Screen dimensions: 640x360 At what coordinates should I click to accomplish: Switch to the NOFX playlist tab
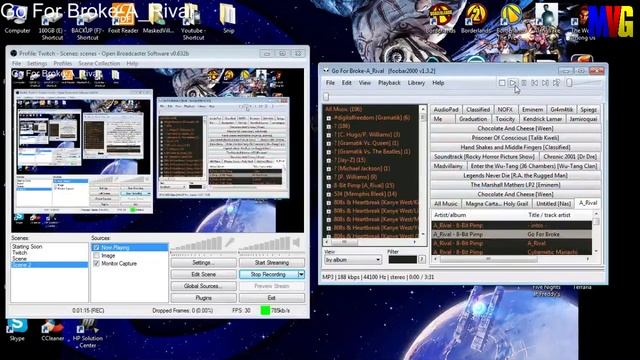click(x=505, y=109)
